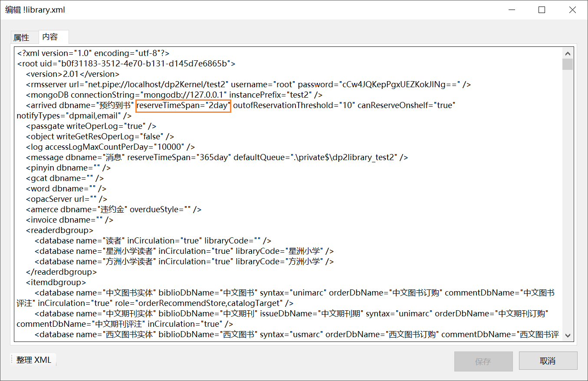This screenshot has width=588, height=381.
Task: Click the database name="中文期刊实体" line
Action: 292,313
